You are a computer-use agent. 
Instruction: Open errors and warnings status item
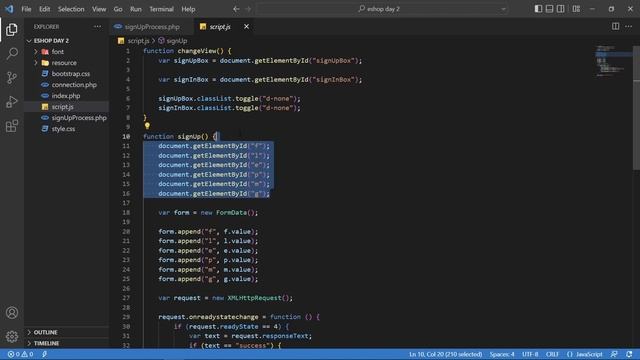(x=20, y=354)
